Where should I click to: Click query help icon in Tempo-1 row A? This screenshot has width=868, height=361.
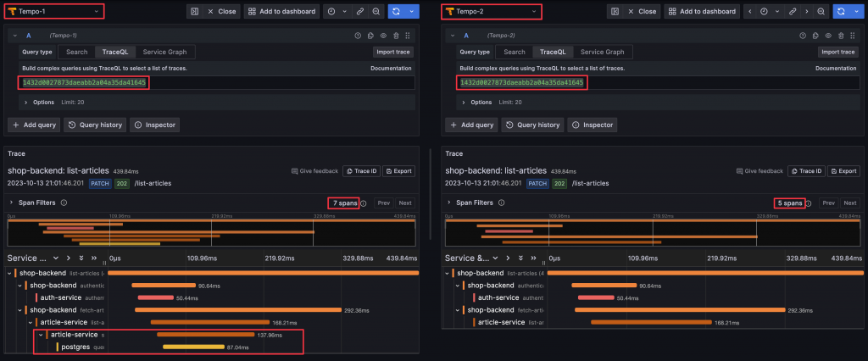[x=359, y=36]
